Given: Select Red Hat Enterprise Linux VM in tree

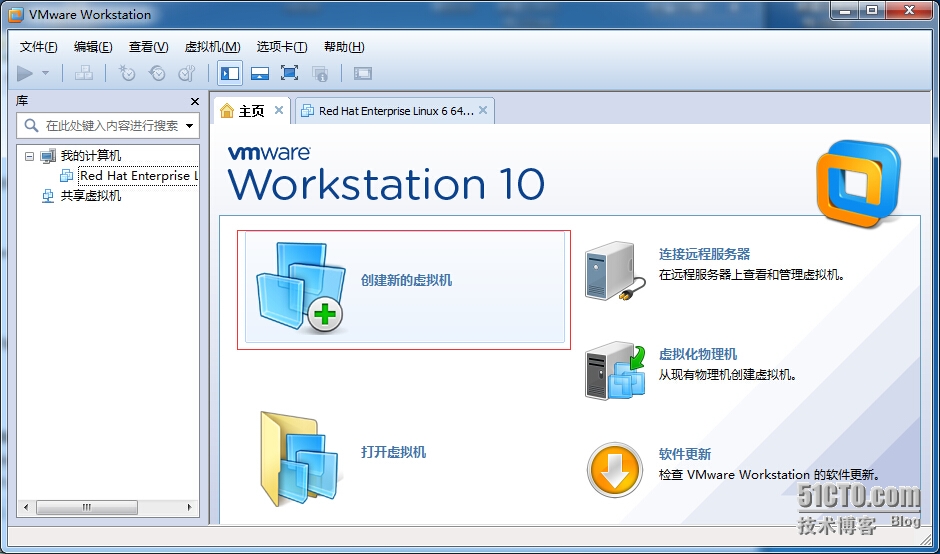Looking at the screenshot, I should coord(138,176).
